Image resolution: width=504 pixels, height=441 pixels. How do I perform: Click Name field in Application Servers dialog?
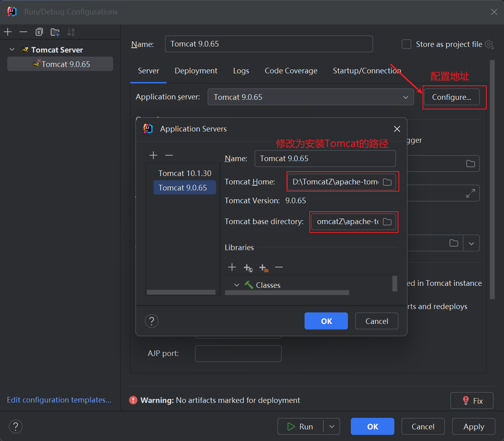[325, 158]
